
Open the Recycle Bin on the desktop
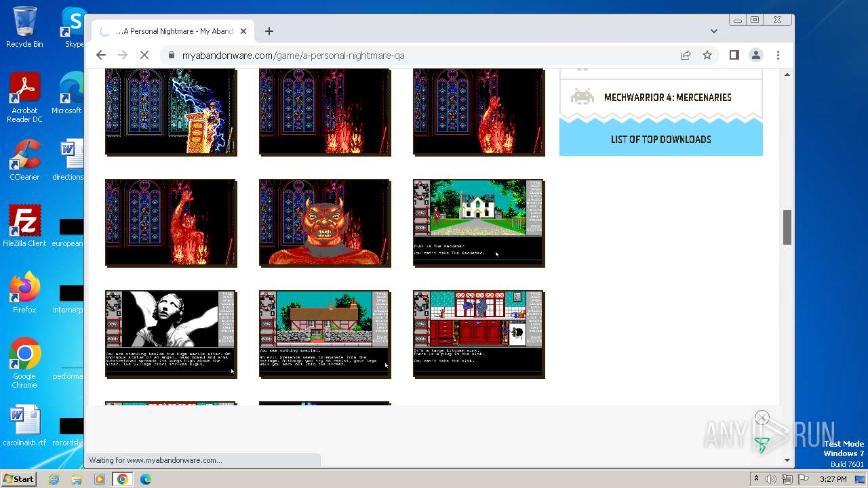24,27
